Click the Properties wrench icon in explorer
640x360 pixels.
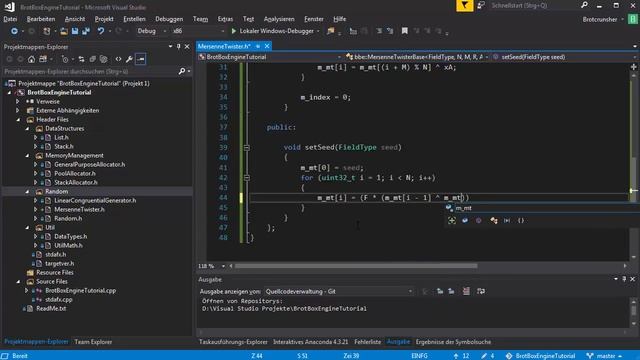129,59
